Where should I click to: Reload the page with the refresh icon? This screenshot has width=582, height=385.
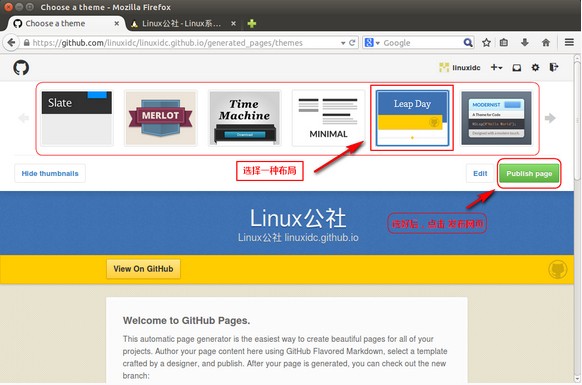(352, 43)
